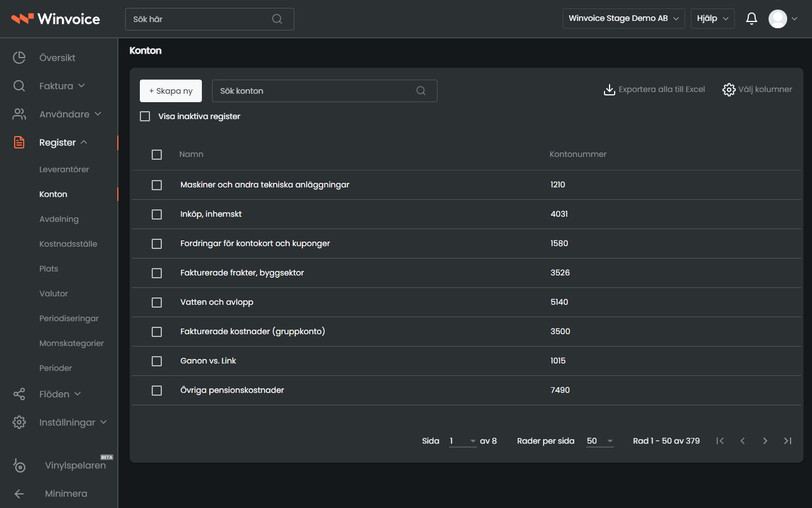Screen dimensions: 812x508
Task: Click the Faktura magnifier sidebar icon
Action: pos(19,86)
